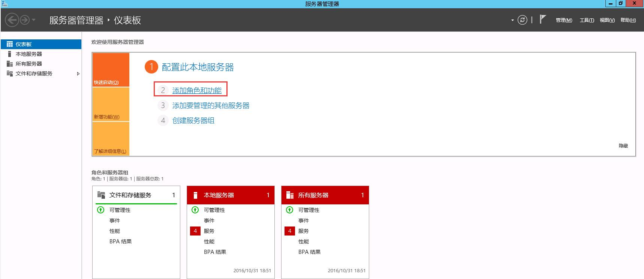Image resolution: width=644 pixels, height=279 pixels.
Task: Open the 视图(V) menu
Action: click(607, 20)
